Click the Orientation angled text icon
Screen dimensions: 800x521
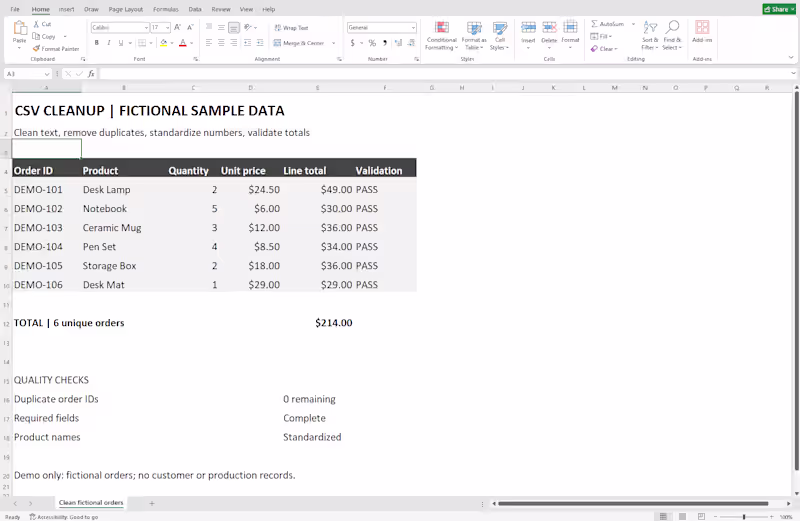pos(247,28)
